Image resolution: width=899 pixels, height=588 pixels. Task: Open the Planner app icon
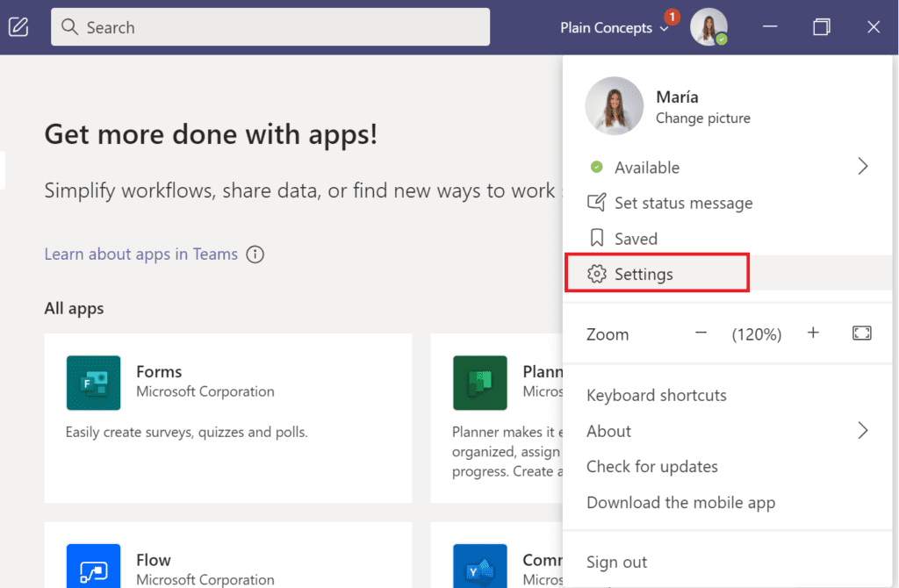tap(479, 383)
